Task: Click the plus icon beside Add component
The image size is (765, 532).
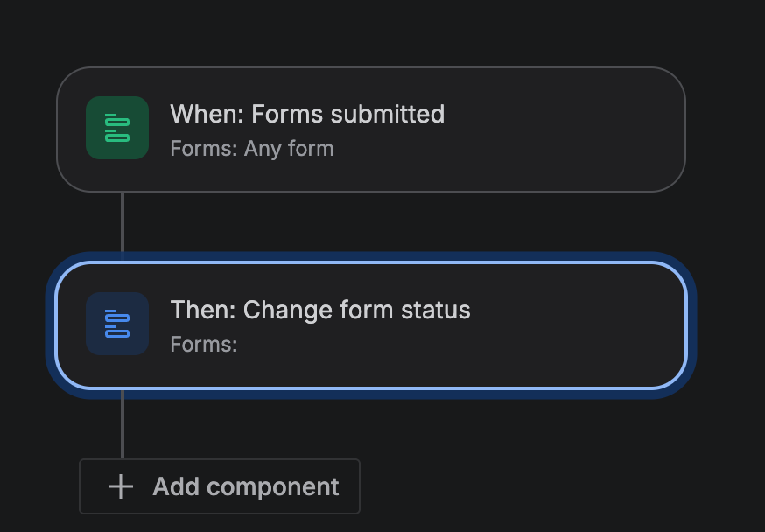Action: click(x=120, y=487)
